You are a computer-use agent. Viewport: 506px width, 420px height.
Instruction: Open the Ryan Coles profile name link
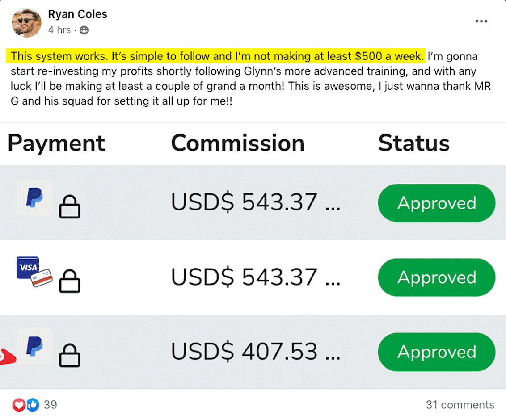78,14
